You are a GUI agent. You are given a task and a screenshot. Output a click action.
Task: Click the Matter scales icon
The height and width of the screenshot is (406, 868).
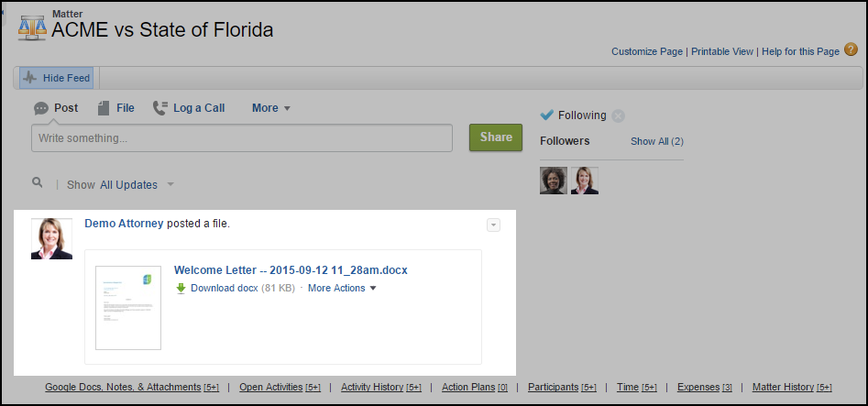(x=33, y=26)
